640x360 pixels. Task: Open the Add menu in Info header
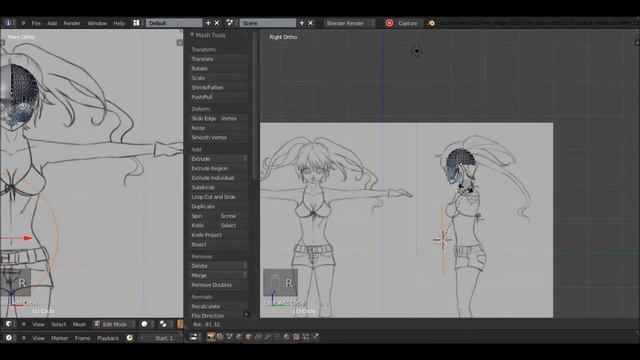(52, 23)
